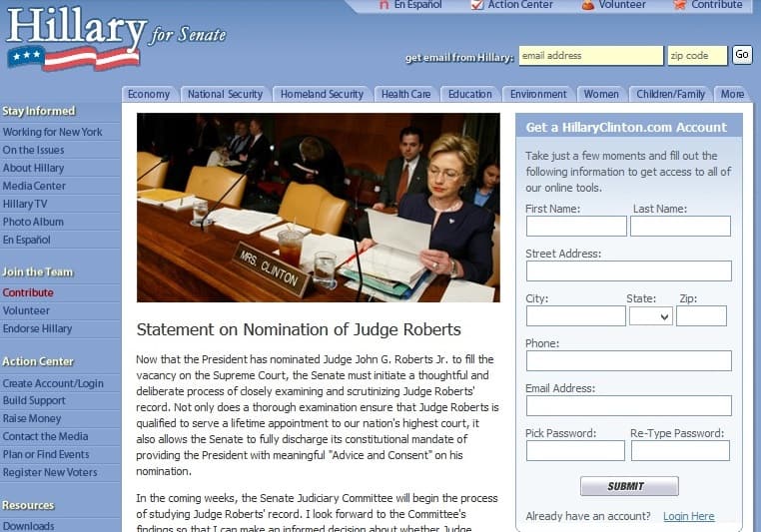Open About Hillary sidebar link
This screenshot has width=761, height=532.
pyautogui.click(x=34, y=168)
